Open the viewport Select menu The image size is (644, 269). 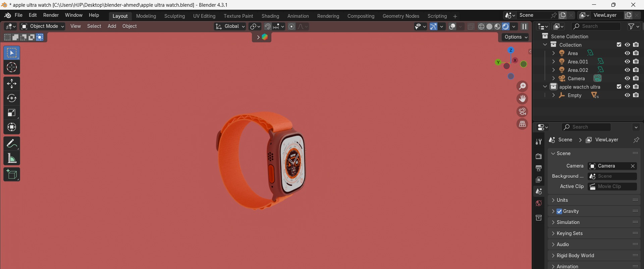[94, 26]
